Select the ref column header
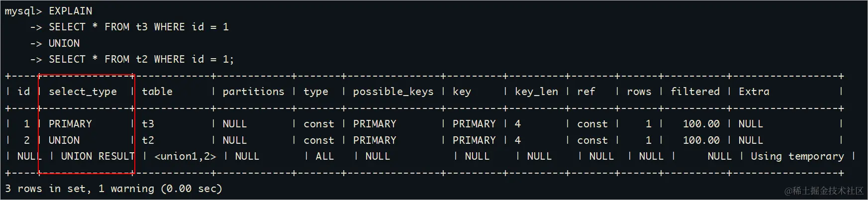 click(586, 92)
